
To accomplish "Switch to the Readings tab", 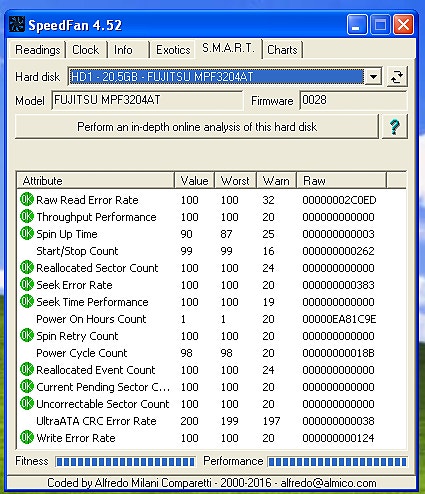I will (x=38, y=50).
